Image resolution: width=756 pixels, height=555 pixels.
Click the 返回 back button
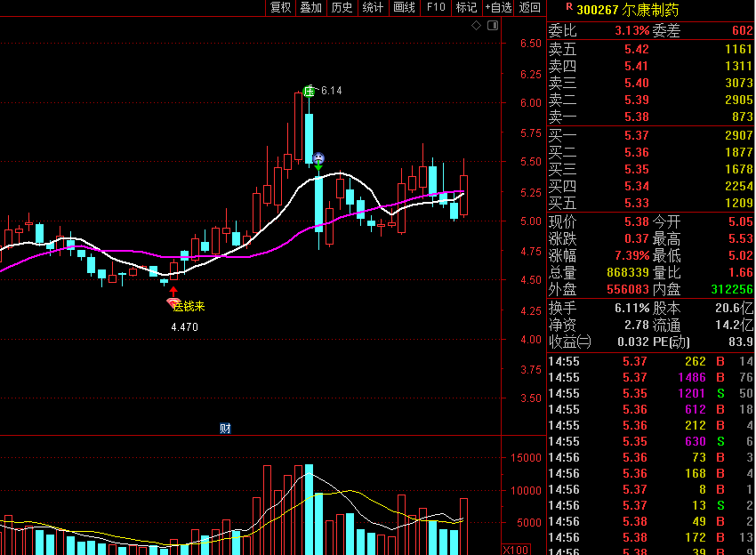[530, 7]
